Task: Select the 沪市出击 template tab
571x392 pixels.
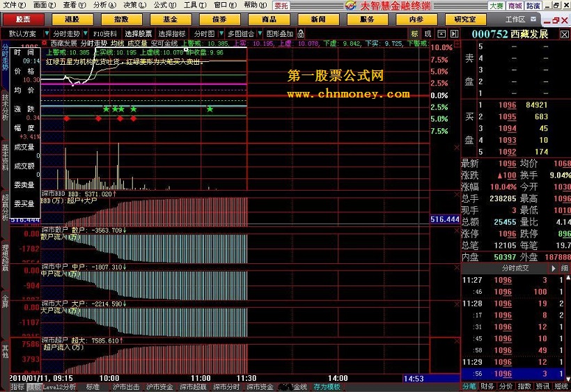Action: pos(126,387)
